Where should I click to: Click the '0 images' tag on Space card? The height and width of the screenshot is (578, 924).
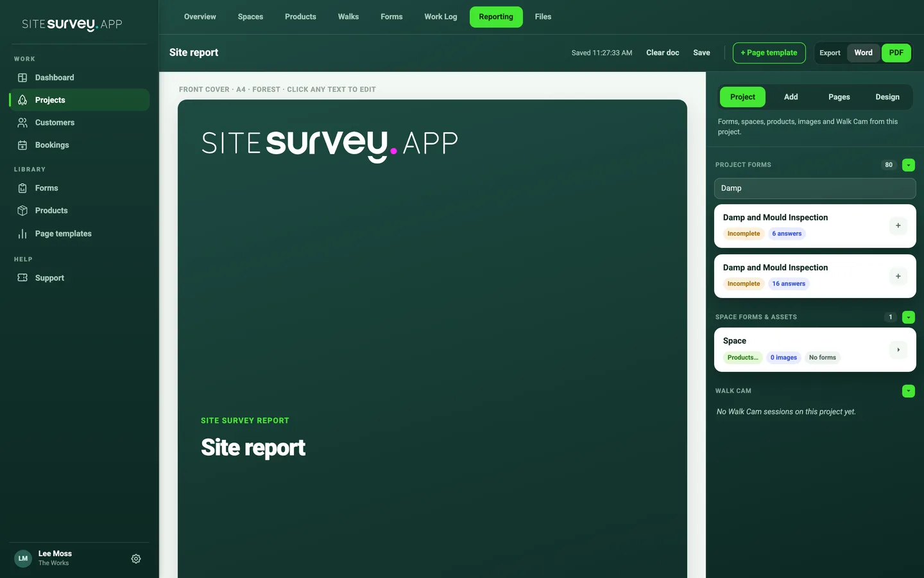[783, 358]
